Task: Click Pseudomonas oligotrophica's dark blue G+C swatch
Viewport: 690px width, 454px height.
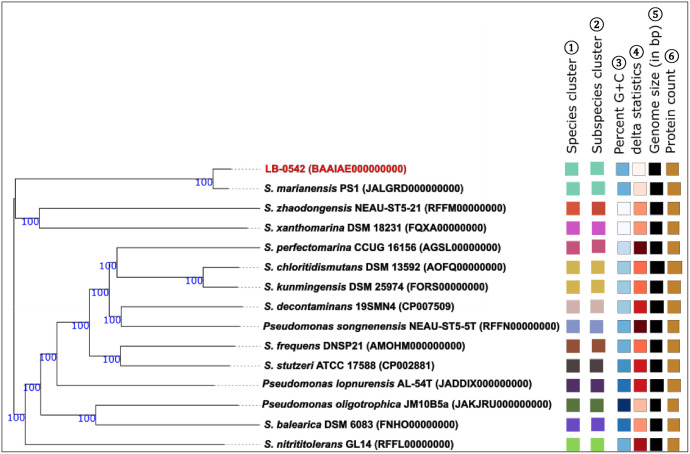Action: click(x=624, y=405)
